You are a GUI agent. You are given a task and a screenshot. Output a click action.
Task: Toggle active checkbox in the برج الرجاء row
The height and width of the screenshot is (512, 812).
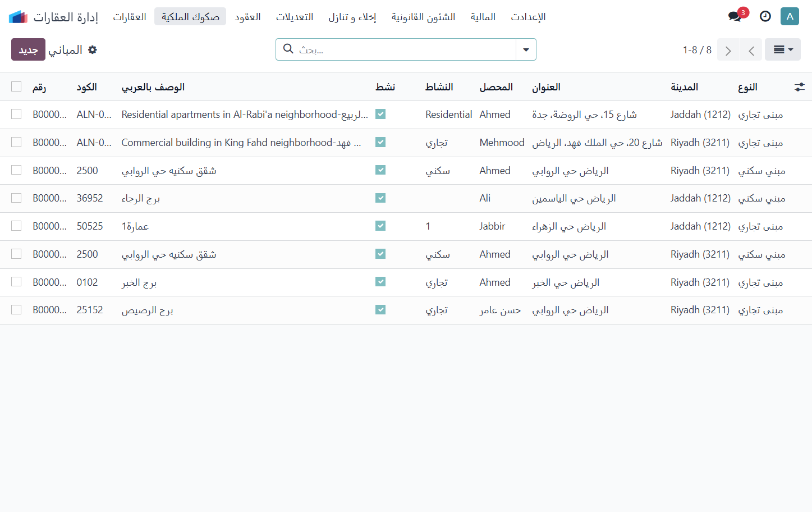[380, 198]
